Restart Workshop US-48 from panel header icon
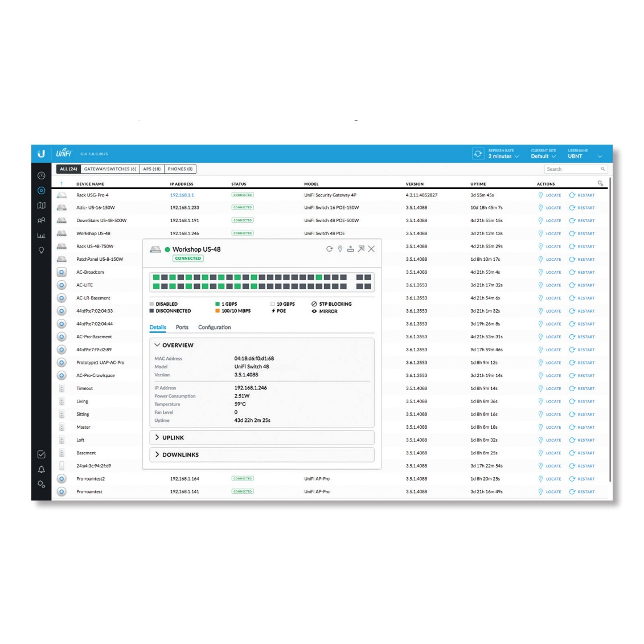This screenshot has height=644, width=644. click(329, 249)
